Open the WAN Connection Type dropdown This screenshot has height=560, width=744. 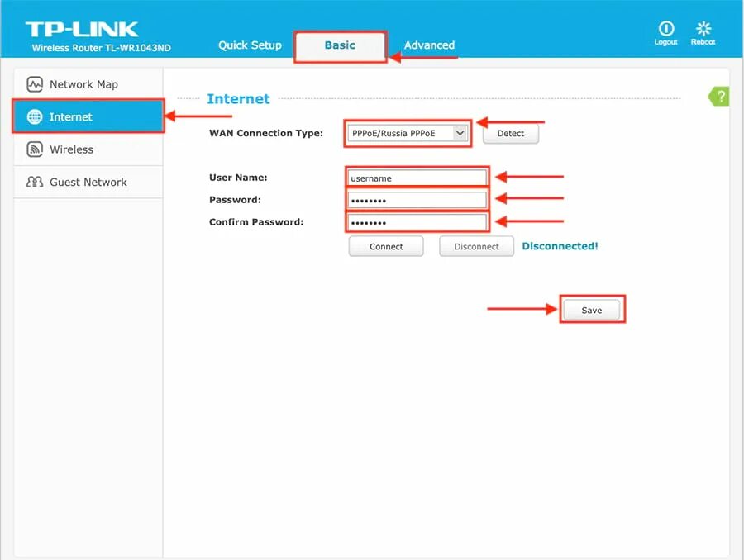[408, 133]
